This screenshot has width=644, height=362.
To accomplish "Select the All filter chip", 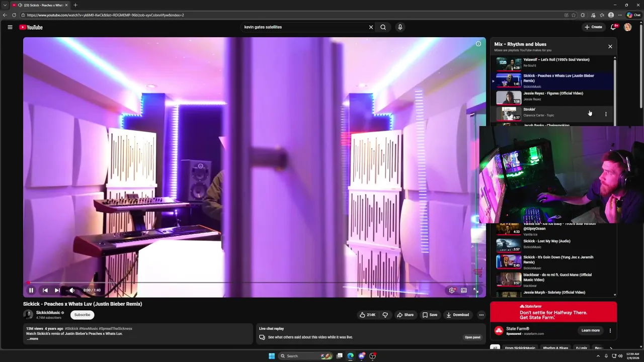I will point(495,348).
